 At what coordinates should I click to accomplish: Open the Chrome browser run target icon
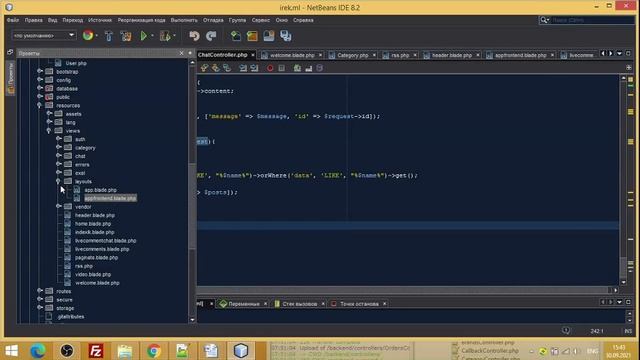[x=88, y=36]
